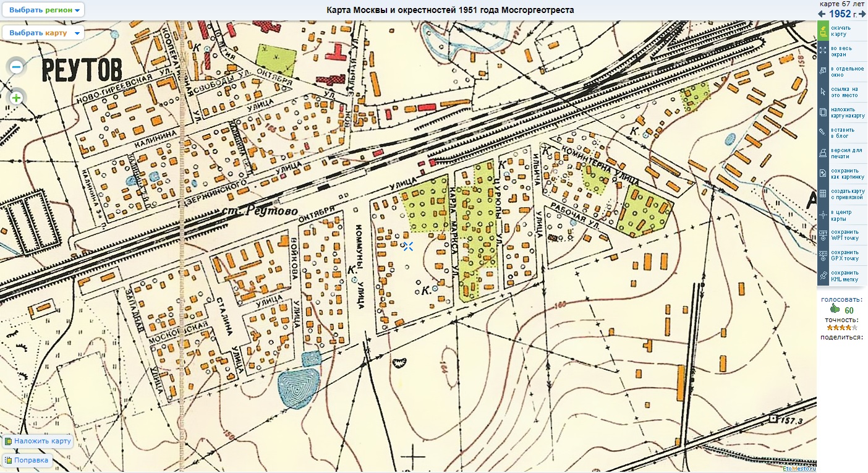Open the 'сохранить WPT точку' text link
This screenshot has height=473, width=868.
(x=845, y=235)
